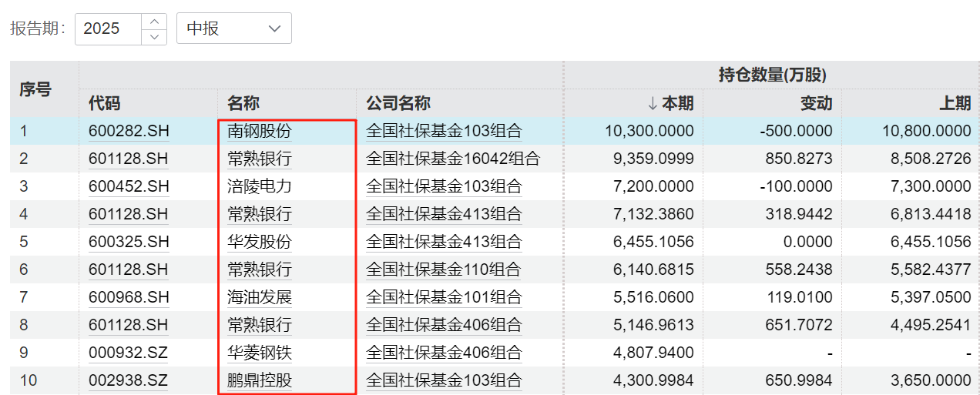Screen dimensions: 980x395
Task: Sort by 本期 column header
Action: (670, 103)
